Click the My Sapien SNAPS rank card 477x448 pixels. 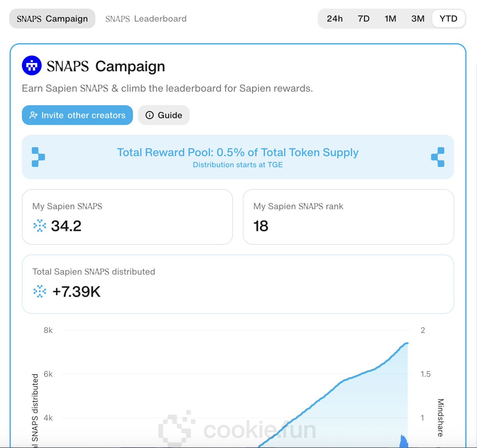[348, 217]
